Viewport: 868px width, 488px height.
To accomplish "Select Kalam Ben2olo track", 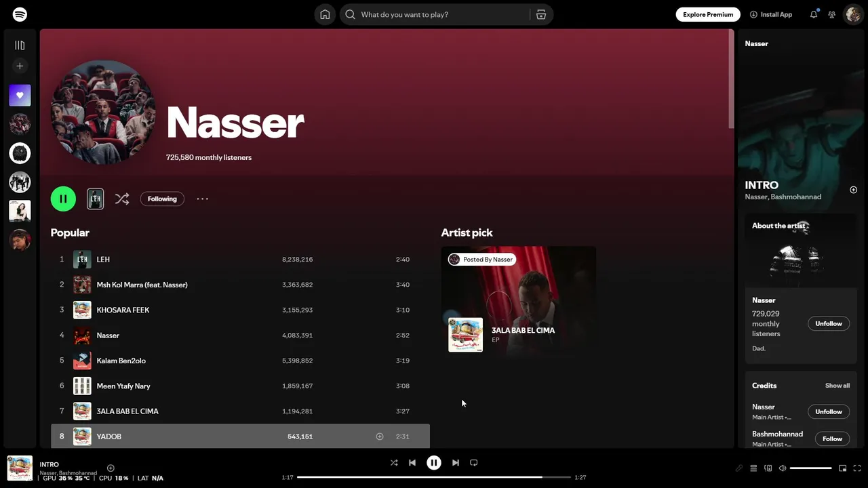I will tap(240, 361).
